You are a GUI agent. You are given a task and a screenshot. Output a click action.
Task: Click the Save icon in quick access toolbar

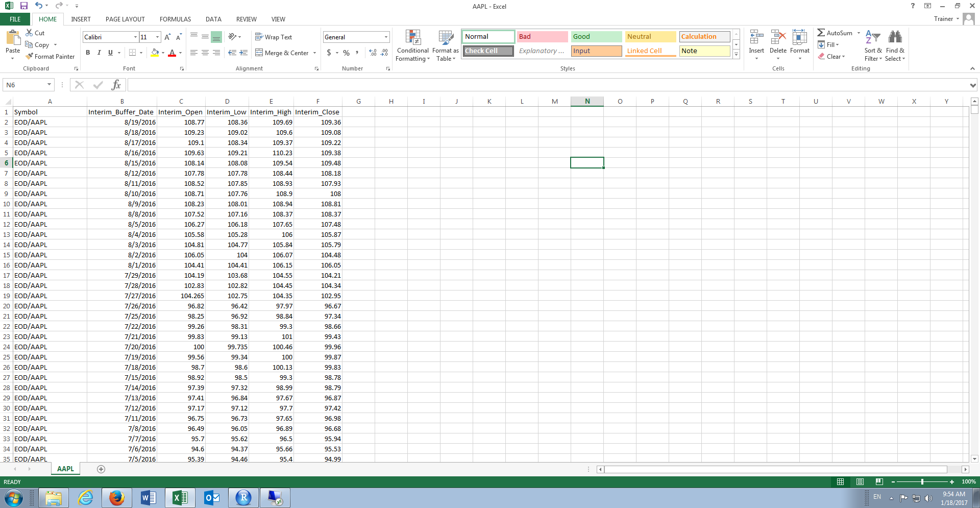click(x=23, y=6)
